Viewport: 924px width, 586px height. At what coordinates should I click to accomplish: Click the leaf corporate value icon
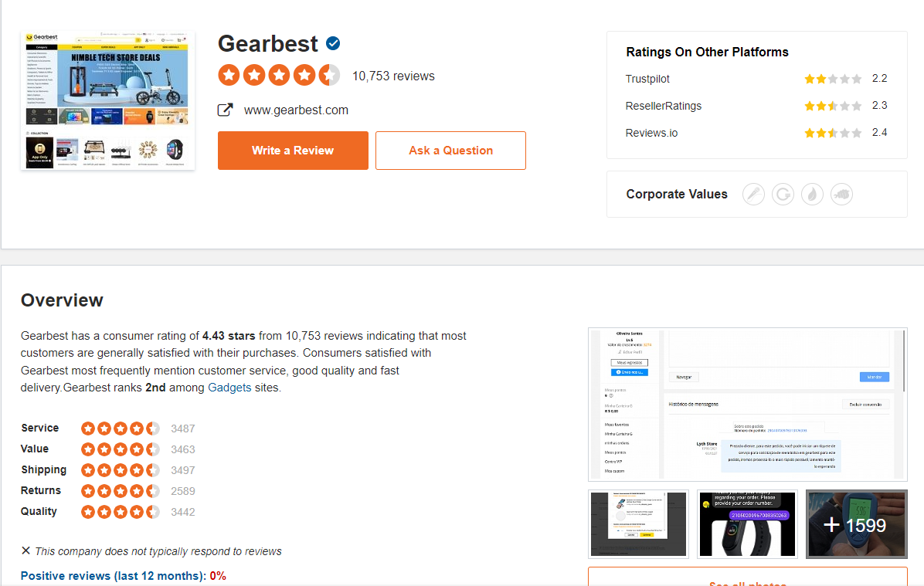tap(812, 194)
